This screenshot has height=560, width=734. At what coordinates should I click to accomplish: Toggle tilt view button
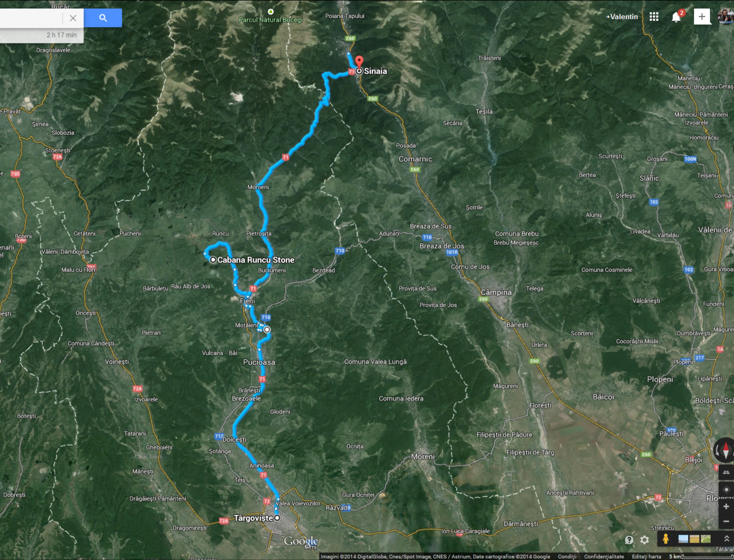(x=726, y=473)
